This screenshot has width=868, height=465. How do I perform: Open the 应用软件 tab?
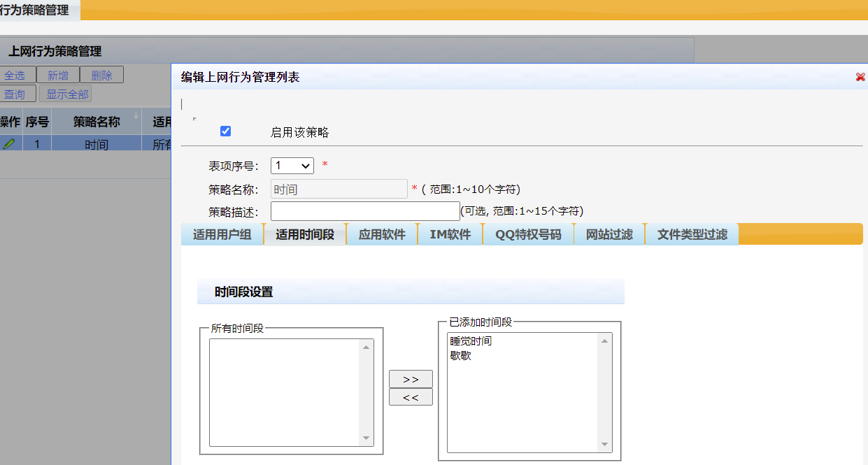click(x=382, y=235)
